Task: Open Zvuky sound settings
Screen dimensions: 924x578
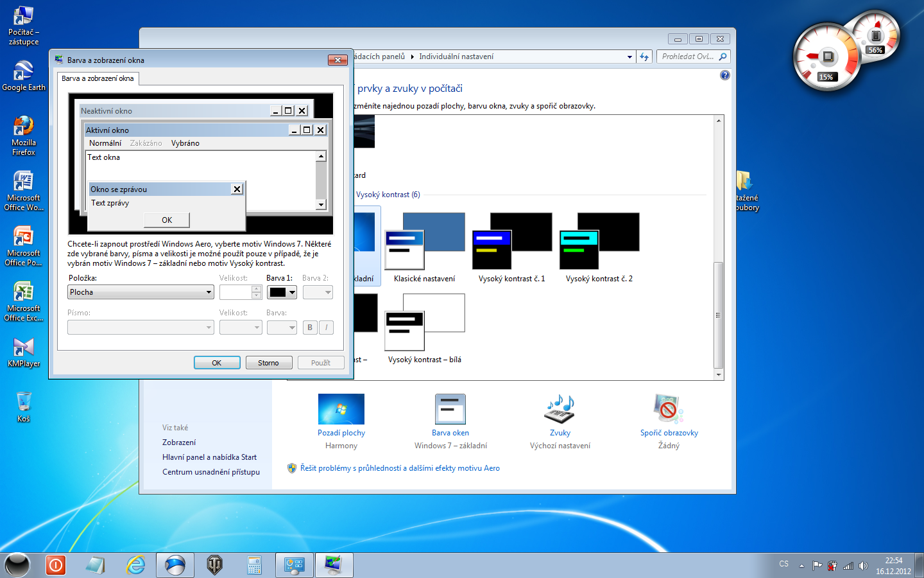Action: (x=560, y=410)
